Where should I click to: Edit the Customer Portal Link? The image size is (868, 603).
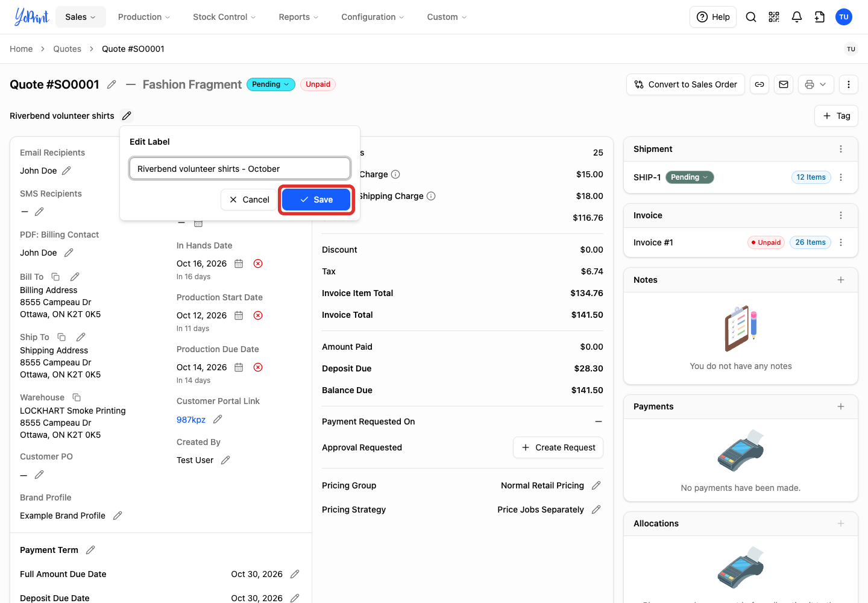coord(218,419)
